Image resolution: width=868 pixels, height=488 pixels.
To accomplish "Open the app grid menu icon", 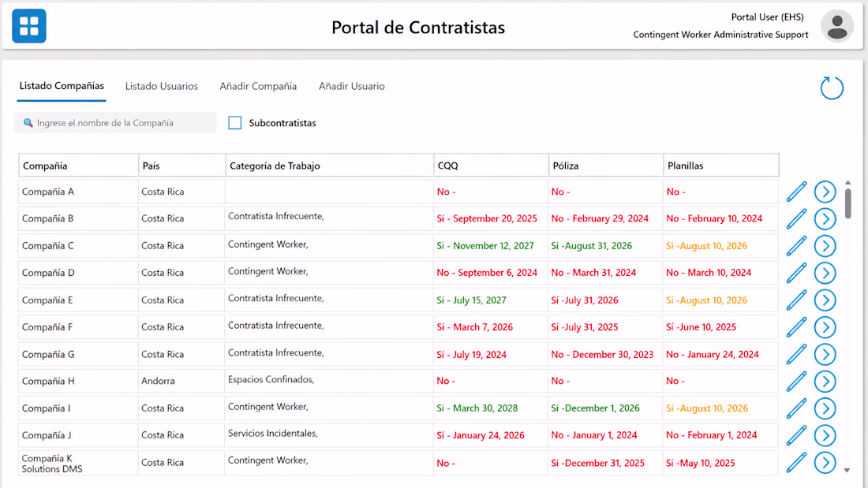I will pyautogui.click(x=28, y=26).
